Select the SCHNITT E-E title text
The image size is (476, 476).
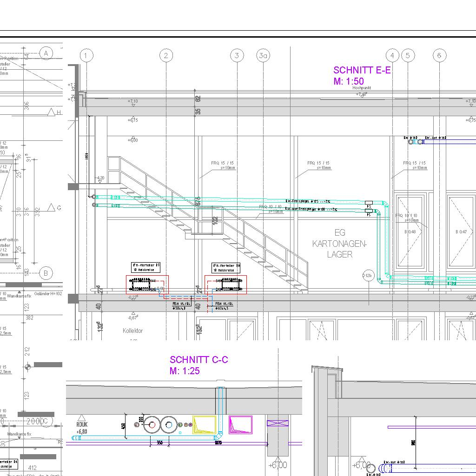coord(362,70)
